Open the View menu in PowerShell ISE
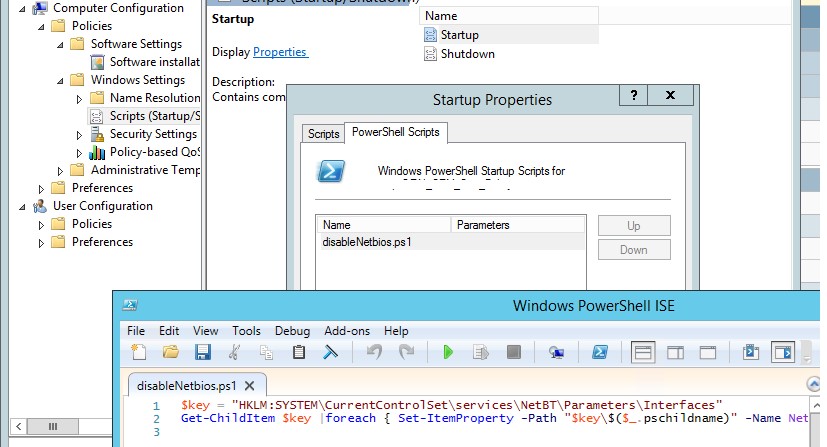Screen dimensions: 827x447 [x=205, y=331]
